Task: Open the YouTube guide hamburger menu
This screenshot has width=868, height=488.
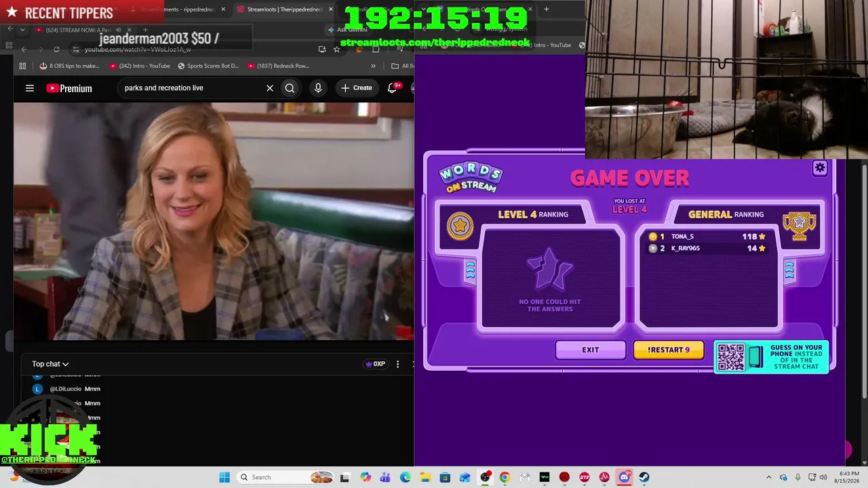Action: (30, 88)
